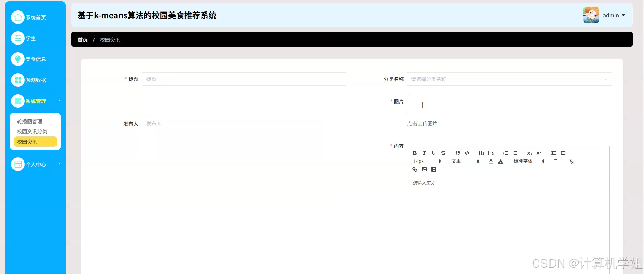
Task: Click the 系统首页 home icon
Action: click(x=18, y=17)
